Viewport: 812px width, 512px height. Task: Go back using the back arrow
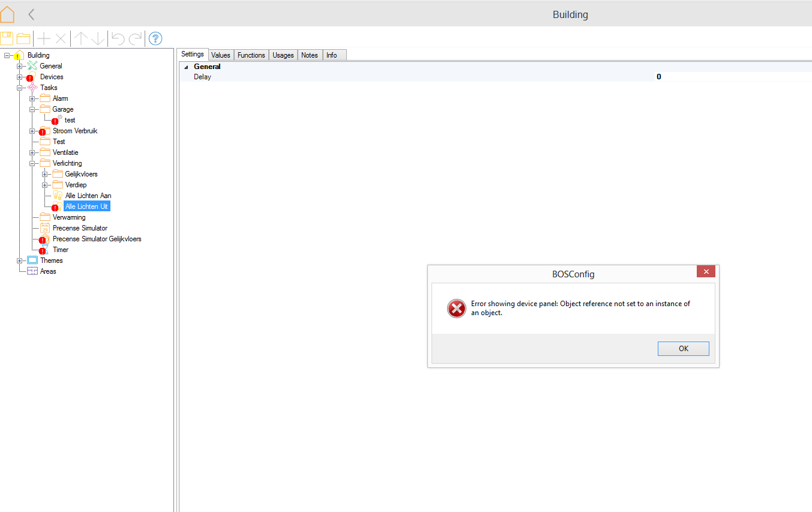point(32,14)
